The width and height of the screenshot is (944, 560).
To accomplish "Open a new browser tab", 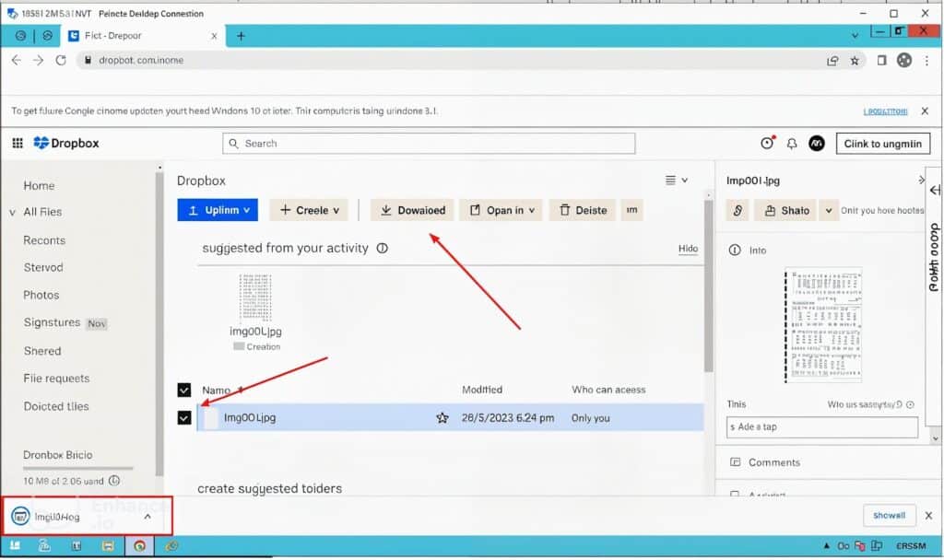I will coord(241,36).
